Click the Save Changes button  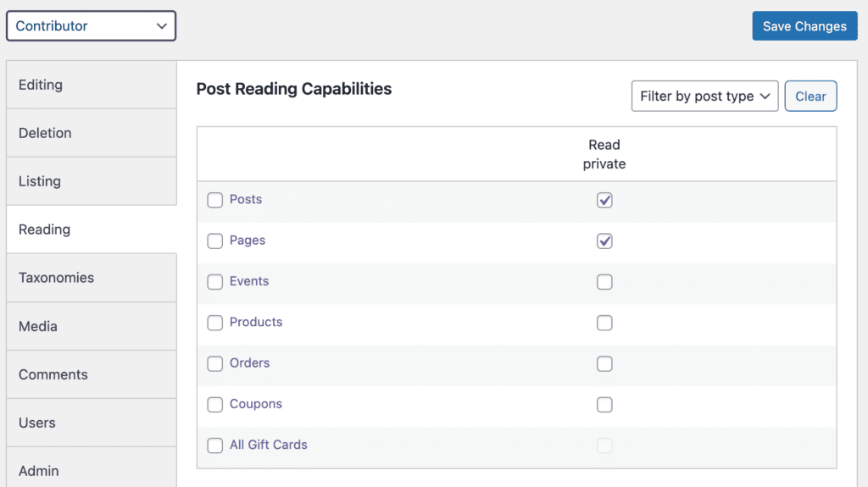804,26
